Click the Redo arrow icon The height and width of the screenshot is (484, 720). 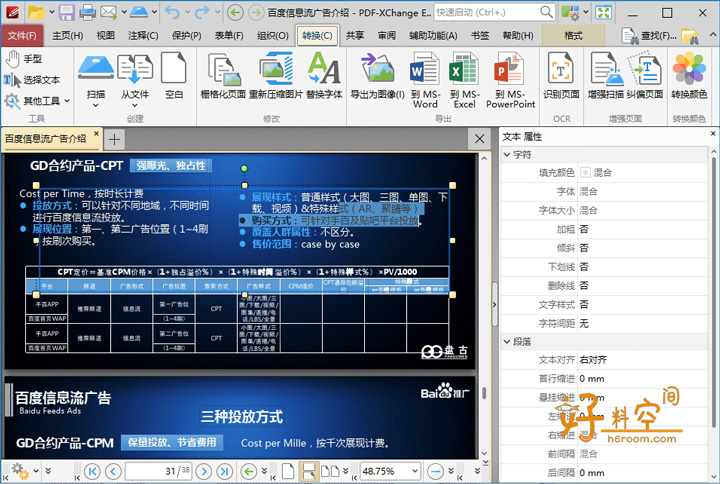point(202,12)
